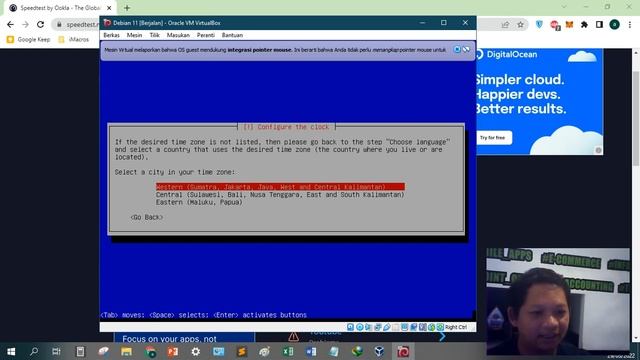Open VirtualBox Manager cube icon on taskbar
The image size is (640, 360).
point(380,351)
